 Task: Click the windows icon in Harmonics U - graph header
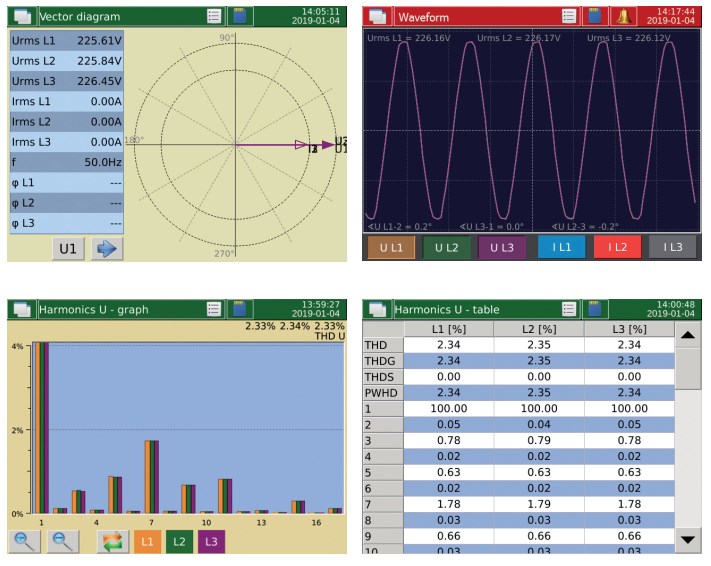click(21, 309)
